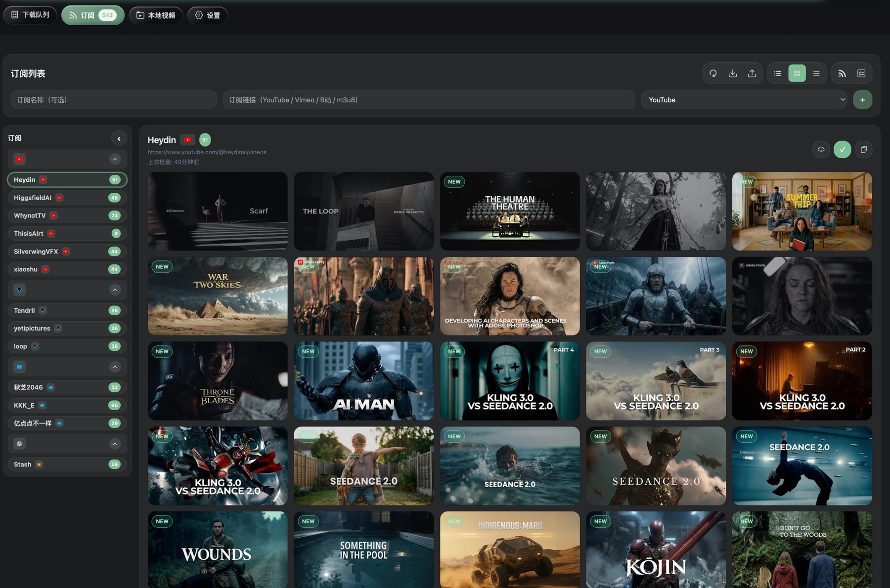
Task: Open THE LOOP video thumbnail
Action: pos(364,211)
